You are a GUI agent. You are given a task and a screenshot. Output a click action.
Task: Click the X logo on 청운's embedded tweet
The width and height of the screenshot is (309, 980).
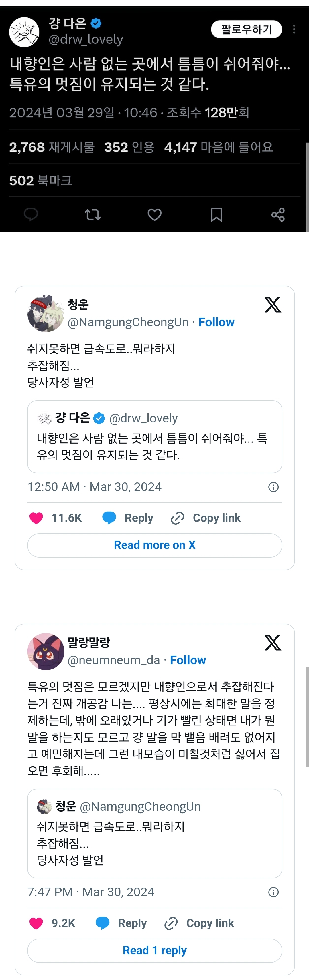(x=273, y=304)
